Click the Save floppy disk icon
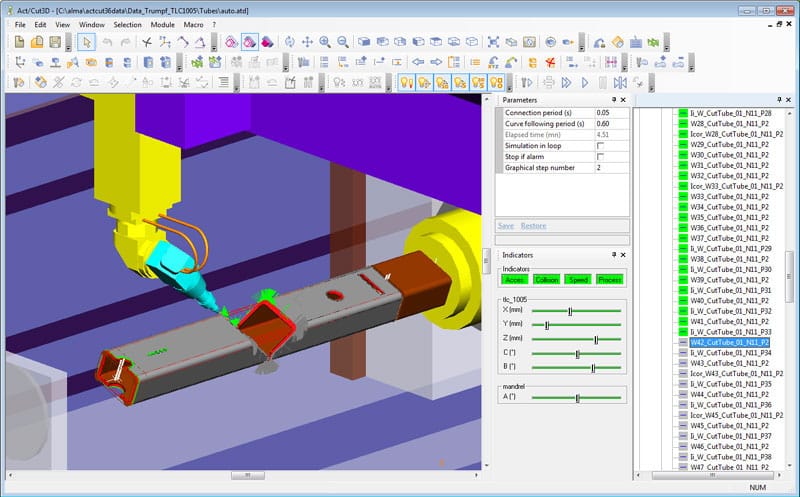Viewport: 800px width, 497px height. pyautogui.click(x=56, y=42)
